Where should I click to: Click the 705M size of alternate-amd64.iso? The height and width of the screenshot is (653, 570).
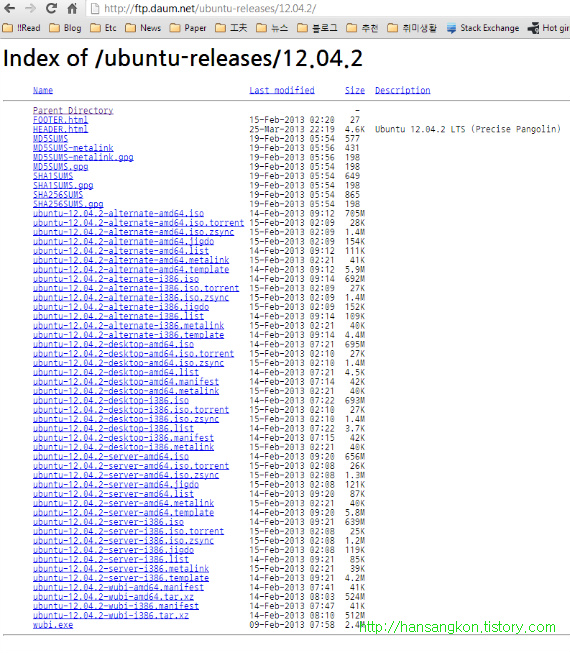355,213
